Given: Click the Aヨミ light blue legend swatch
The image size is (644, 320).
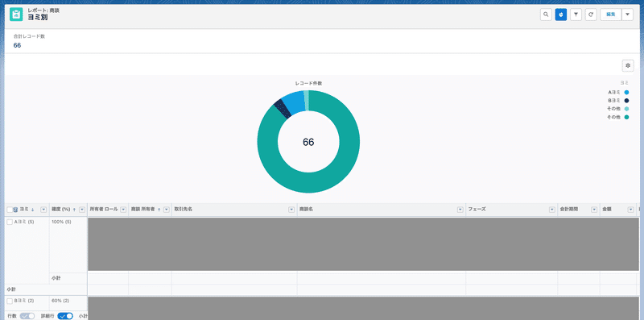Looking at the screenshot, I should pos(626,92).
